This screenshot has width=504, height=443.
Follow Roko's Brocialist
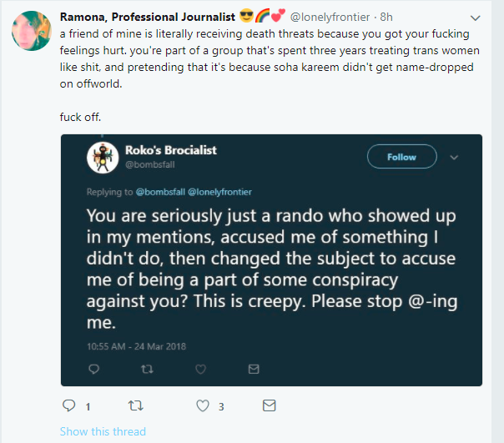pyautogui.click(x=402, y=157)
